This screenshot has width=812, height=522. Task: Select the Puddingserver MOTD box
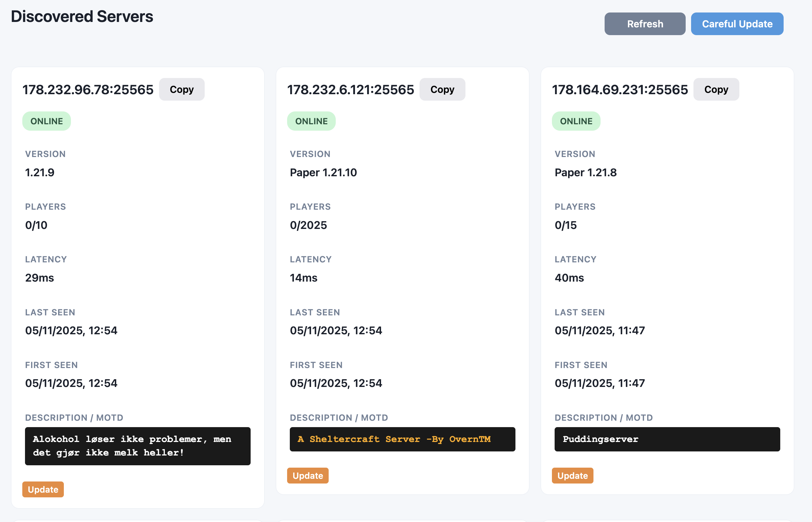coord(667,439)
